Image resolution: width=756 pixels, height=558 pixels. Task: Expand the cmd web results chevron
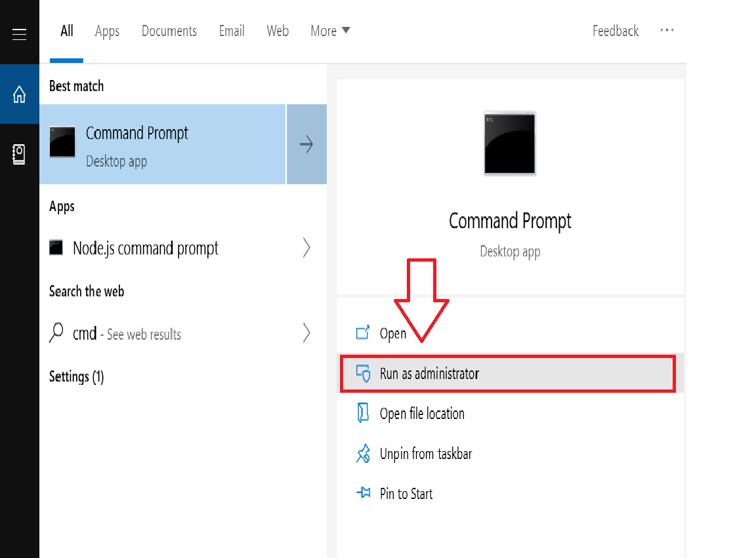click(x=306, y=332)
